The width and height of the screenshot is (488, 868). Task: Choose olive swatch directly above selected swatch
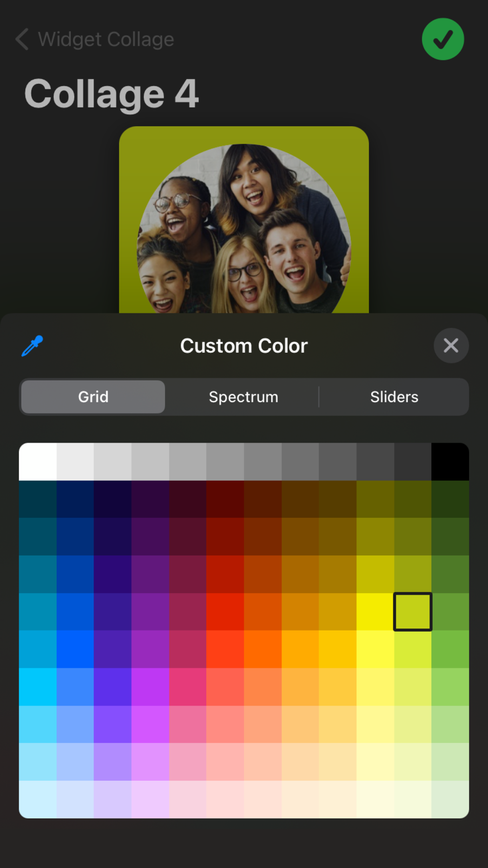(x=413, y=574)
